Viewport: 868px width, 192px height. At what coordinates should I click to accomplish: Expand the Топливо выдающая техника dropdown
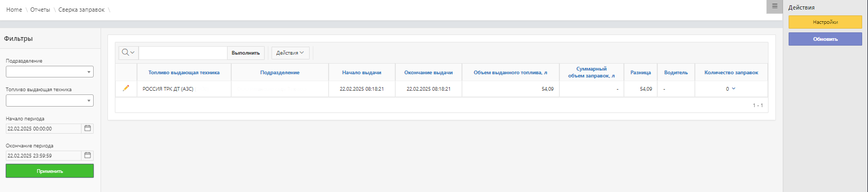(x=50, y=100)
